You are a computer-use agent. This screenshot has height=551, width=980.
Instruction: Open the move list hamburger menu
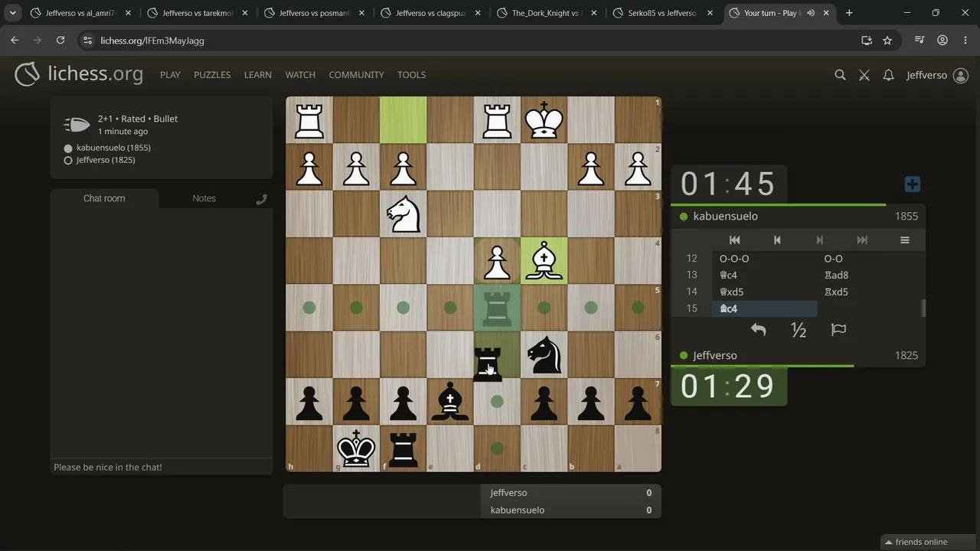pyautogui.click(x=904, y=240)
